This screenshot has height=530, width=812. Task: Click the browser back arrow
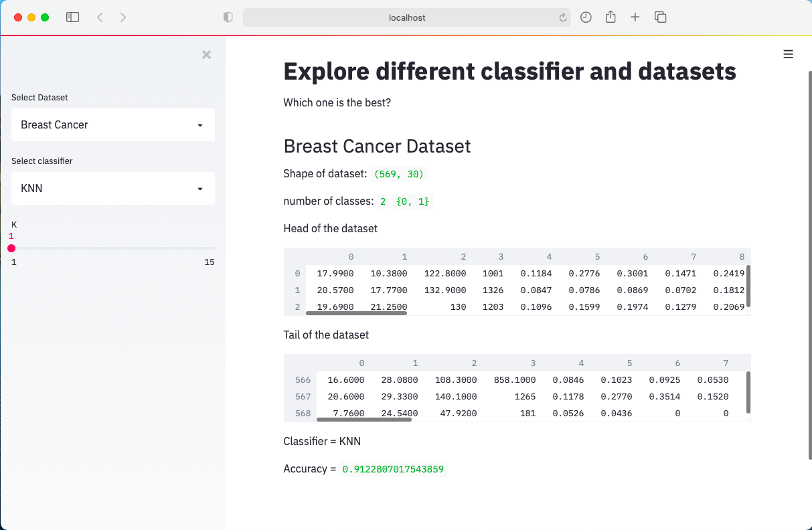tap(100, 17)
